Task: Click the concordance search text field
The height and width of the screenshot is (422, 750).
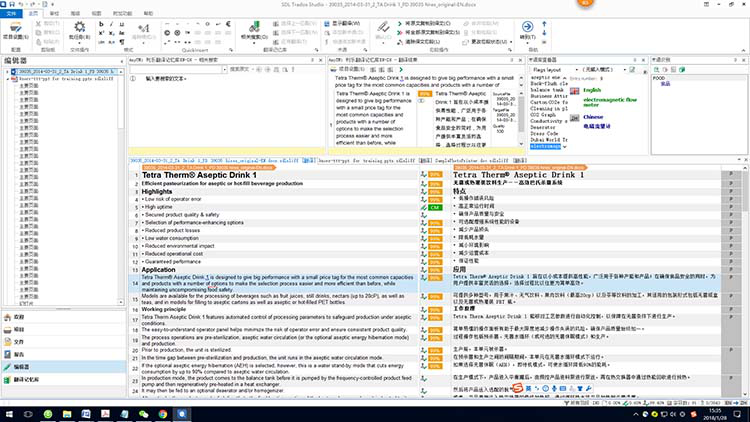Action: point(176,70)
